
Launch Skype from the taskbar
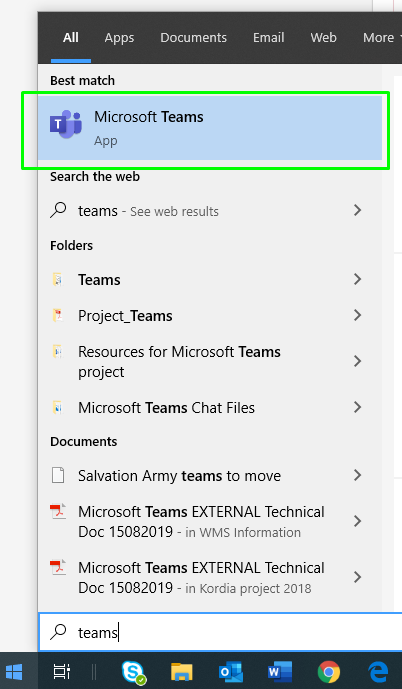click(133, 672)
